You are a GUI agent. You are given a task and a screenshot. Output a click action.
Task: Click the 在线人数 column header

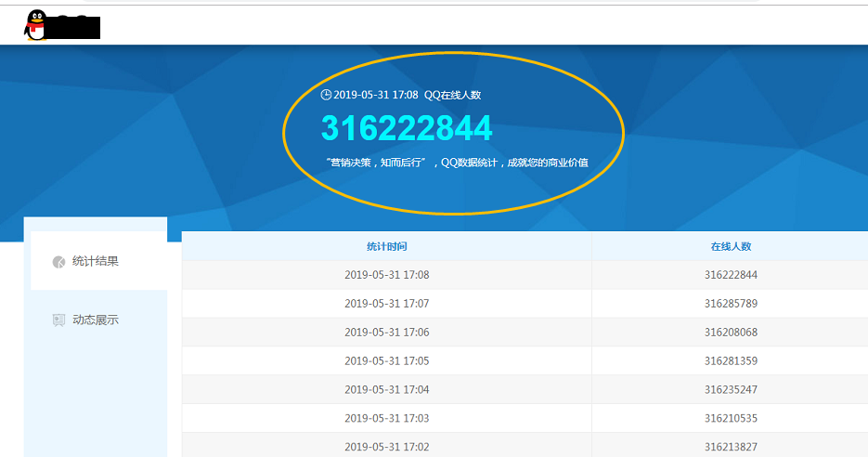click(x=731, y=246)
